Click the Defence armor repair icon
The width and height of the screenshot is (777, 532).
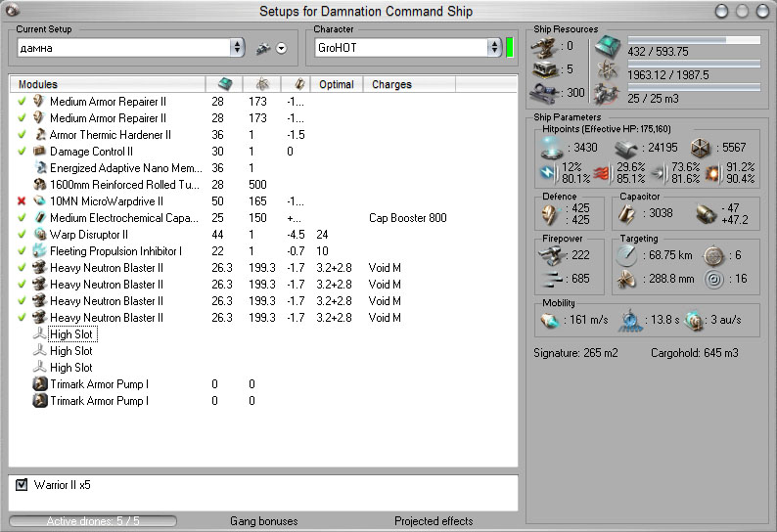(551, 214)
